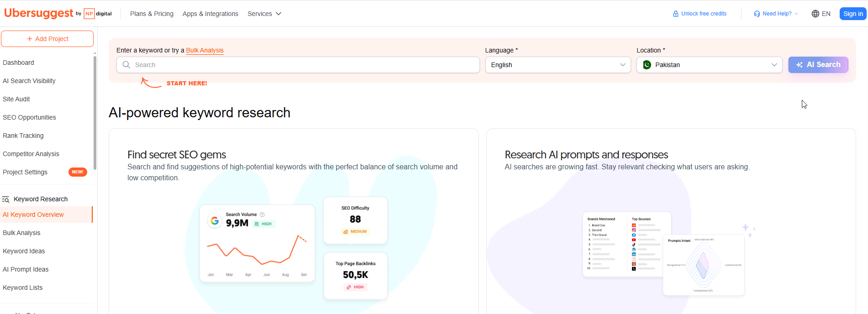
Task: Click the globe language icon
Action: click(815, 14)
